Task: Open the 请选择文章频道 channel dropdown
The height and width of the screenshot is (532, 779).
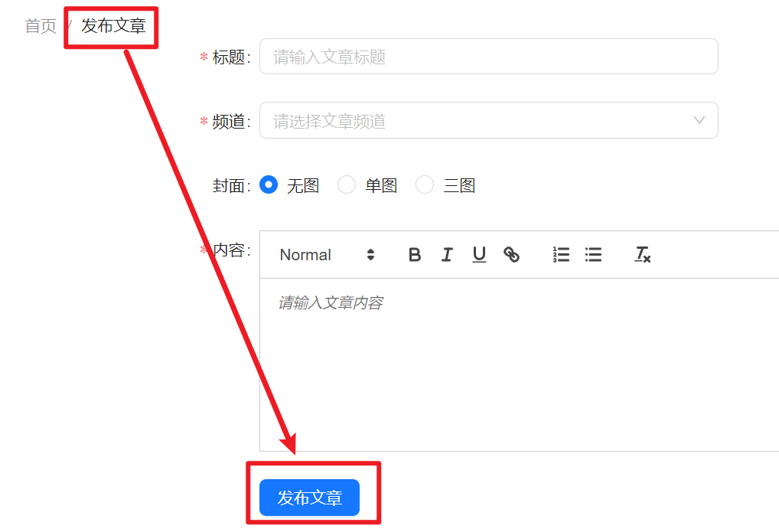Action: pyautogui.click(x=474, y=121)
